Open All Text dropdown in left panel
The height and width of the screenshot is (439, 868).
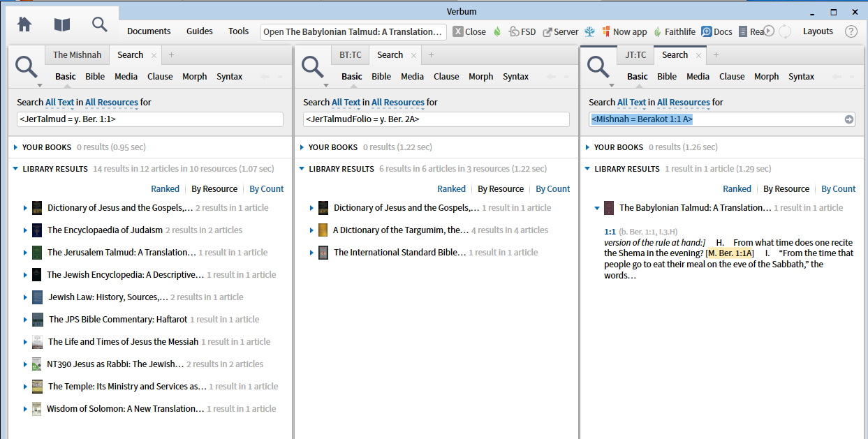click(60, 103)
